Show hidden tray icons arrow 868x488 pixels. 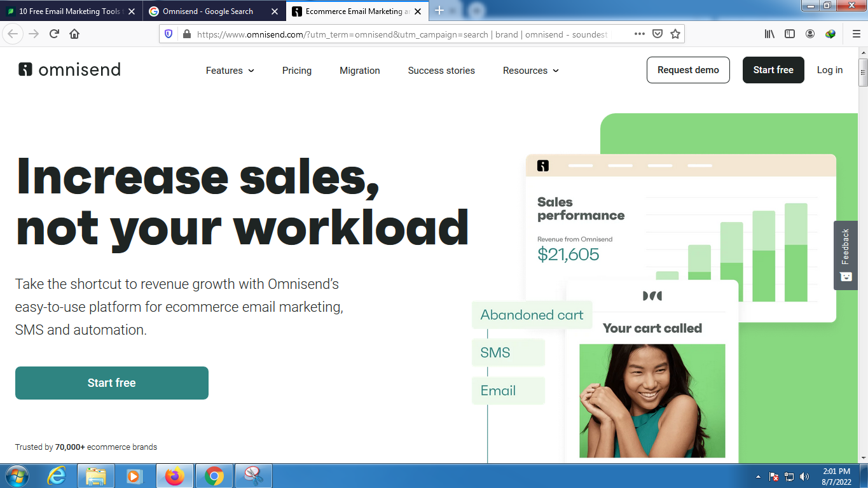758,477
